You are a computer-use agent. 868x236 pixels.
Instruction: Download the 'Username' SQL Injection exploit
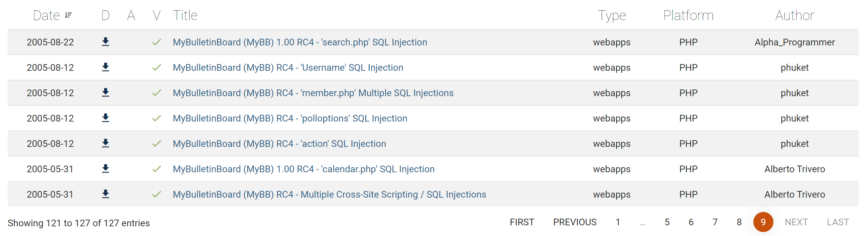106,67
